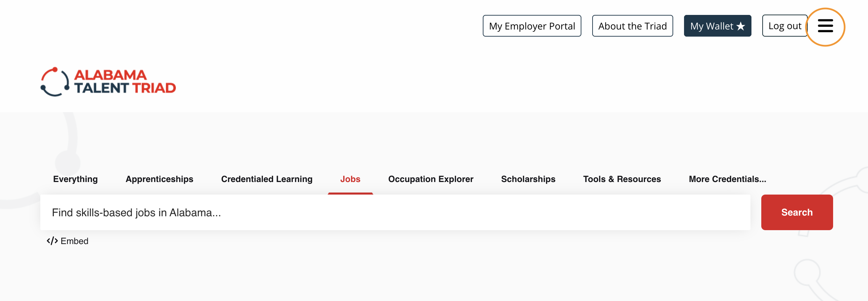Click the skills-based jobs search field

point(395,213)
